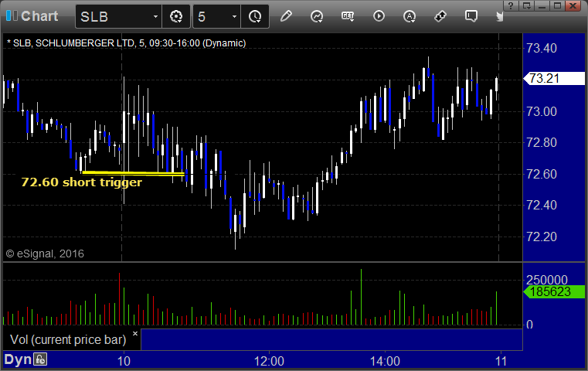Open the studies line-chart circle icon
Screen dimensions: 588x371
tap(317, 16)
